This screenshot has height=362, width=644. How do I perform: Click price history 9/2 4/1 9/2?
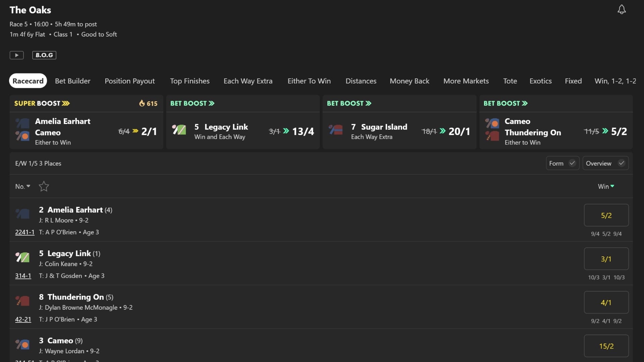click(x=606, y=321)
